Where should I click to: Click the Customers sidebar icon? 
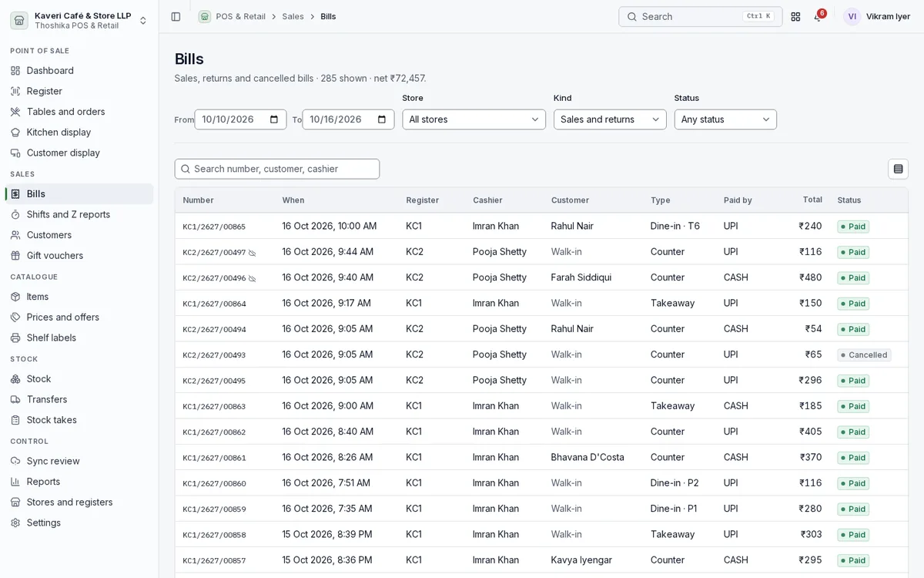tap(15, 235)
